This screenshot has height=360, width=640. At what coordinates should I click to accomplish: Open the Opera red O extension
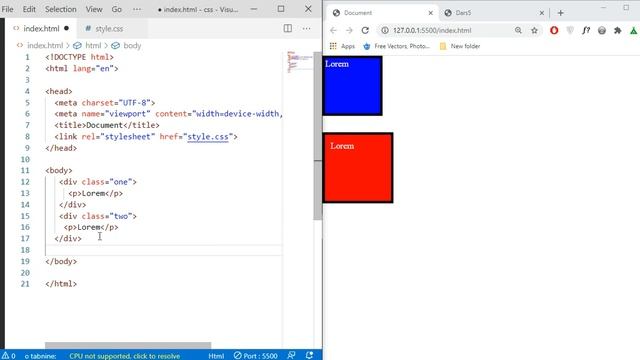click(x=554, y=30)
